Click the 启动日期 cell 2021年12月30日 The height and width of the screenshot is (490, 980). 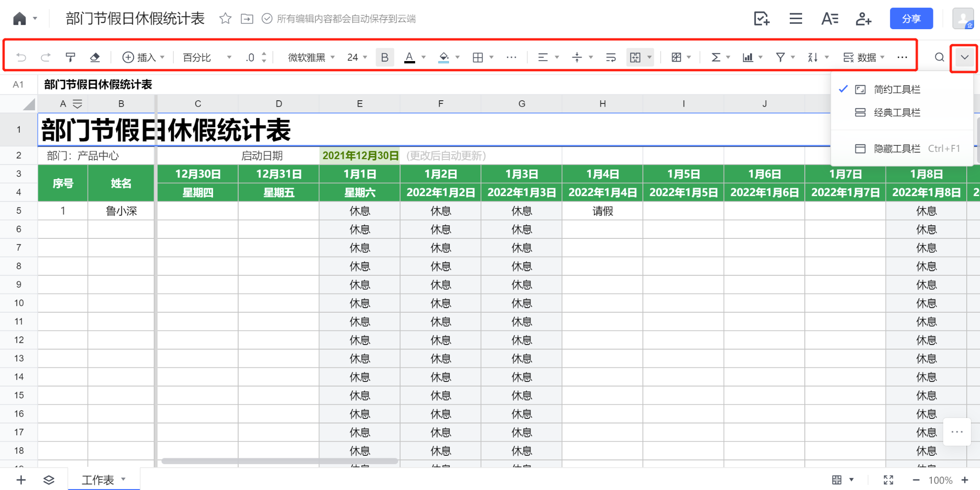coord(360,156)
